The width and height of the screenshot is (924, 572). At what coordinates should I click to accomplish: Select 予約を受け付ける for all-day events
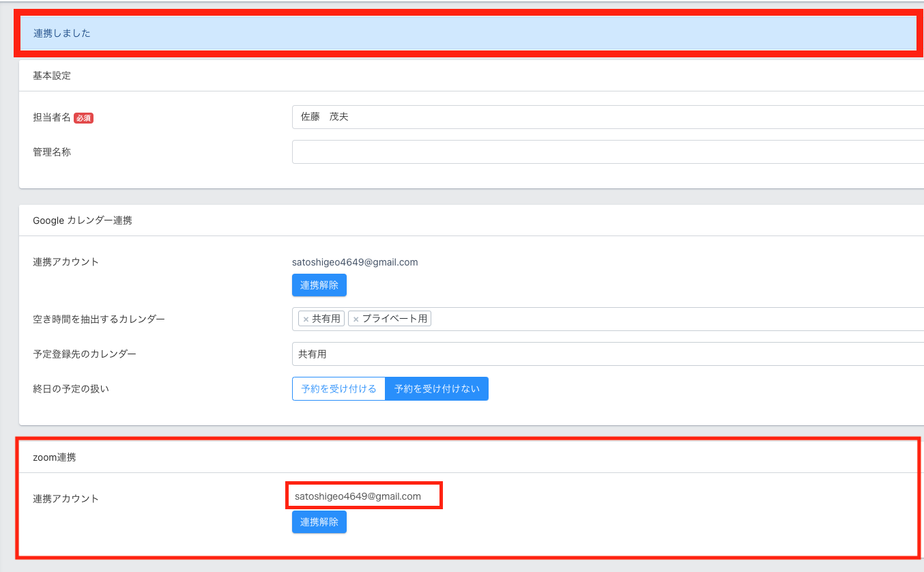(x=338, y=389)
